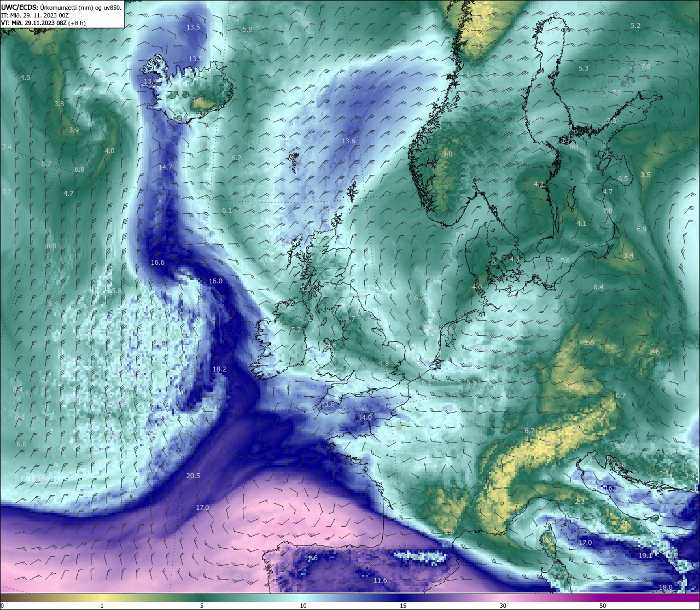Click the 16.6 value on the map
This screenshot has width=700, height=610.
[157, 263]
